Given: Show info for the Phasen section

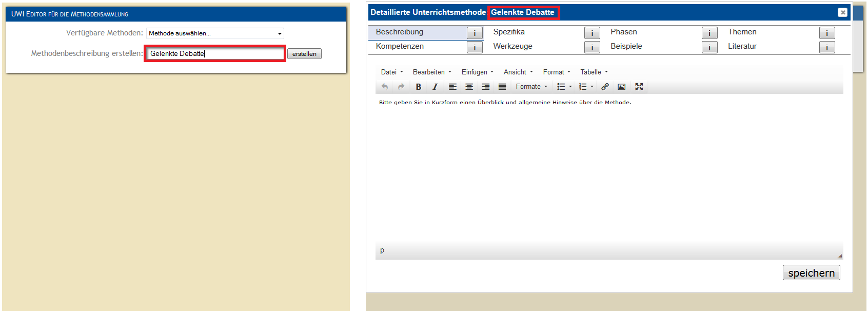Looking at the screenshot, I should tap(709, 33).
